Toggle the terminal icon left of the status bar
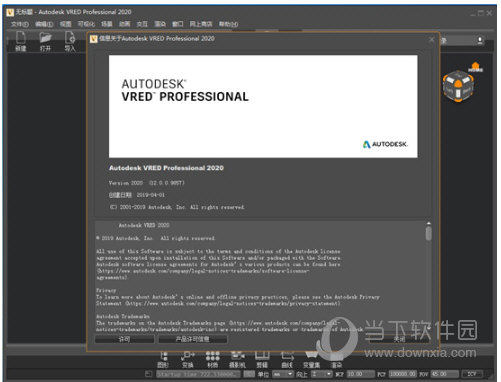 click(x=149, y=374)
